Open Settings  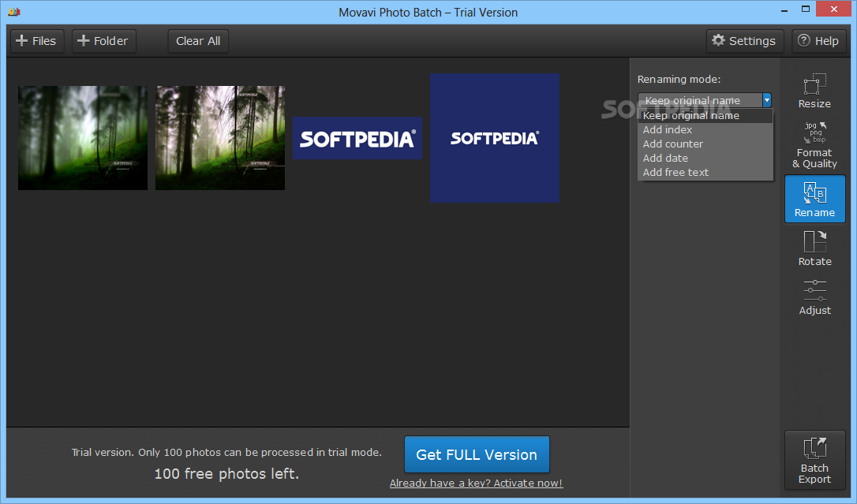(744, 41)
